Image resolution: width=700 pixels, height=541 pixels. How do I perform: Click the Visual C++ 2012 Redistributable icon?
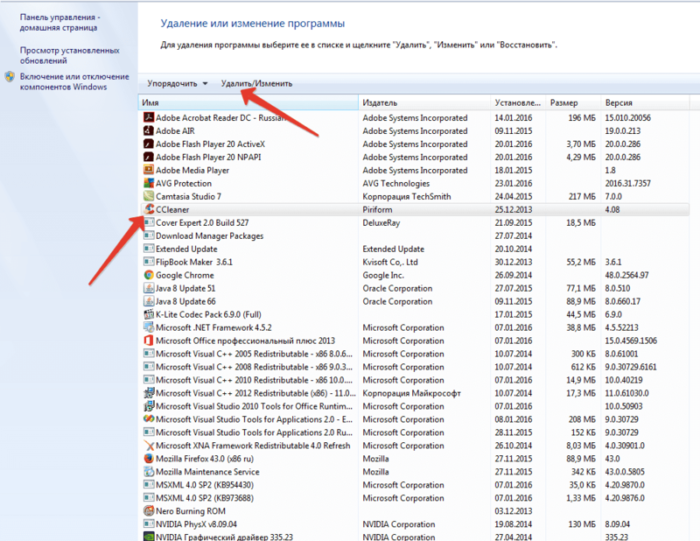coord(149,393)
